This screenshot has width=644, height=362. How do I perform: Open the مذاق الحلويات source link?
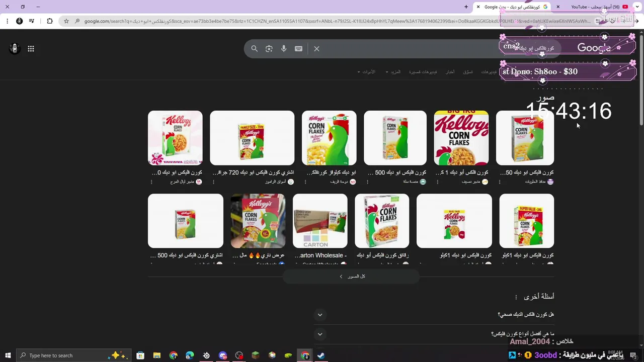point(539,182)
